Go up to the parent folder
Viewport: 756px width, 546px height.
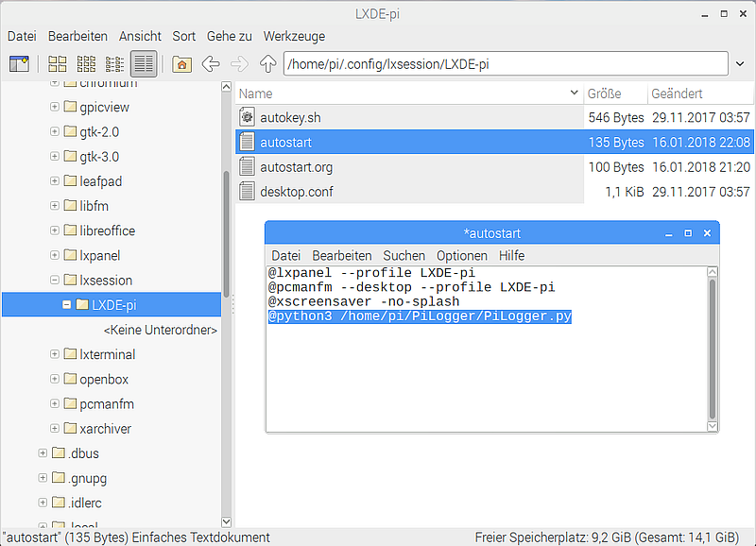tap(267, 64)
